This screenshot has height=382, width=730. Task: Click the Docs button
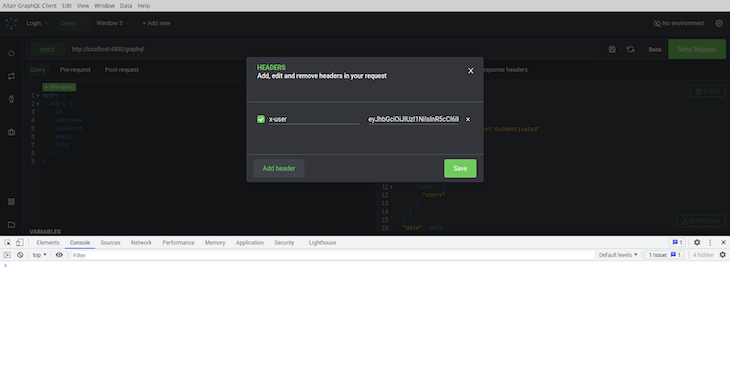pos(655,49)
